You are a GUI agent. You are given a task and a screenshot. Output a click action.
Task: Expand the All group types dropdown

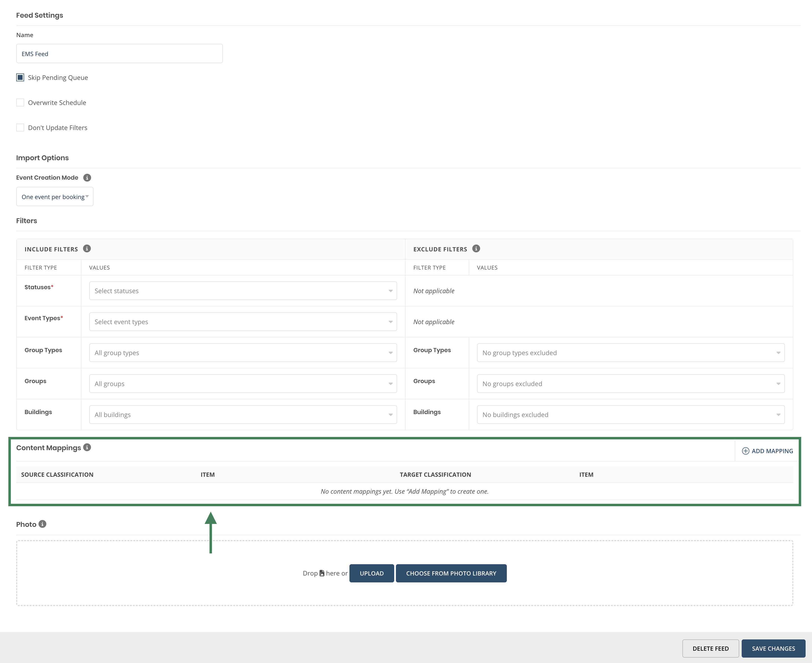[243, 352]
